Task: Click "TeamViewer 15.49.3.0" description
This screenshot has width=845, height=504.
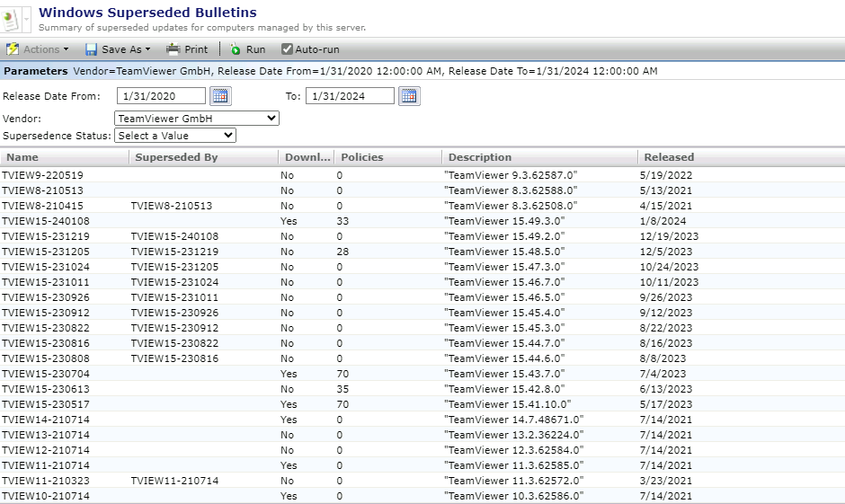Action: tap(504, 221)
